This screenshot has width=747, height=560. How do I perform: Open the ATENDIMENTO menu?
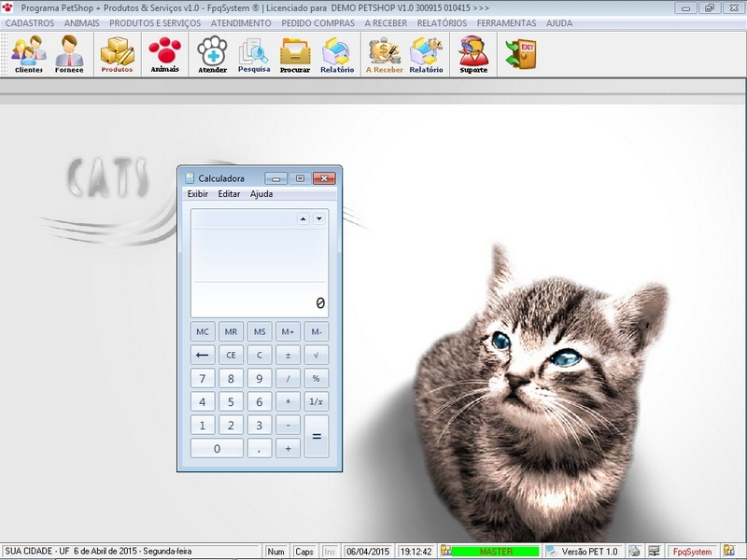pyautogui.click(x=241, y=22)
